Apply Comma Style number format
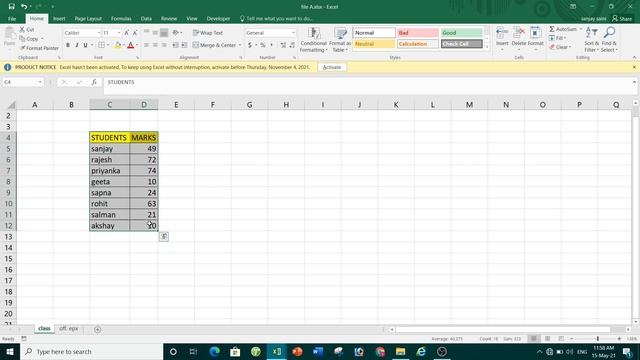This screenshot has width=640, height=360. click(x=271, y=45)
